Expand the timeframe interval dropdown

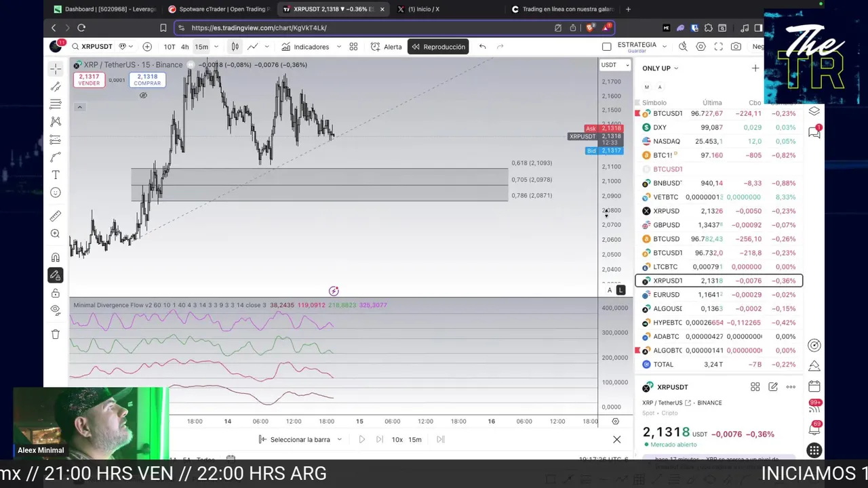coord(216,47)
